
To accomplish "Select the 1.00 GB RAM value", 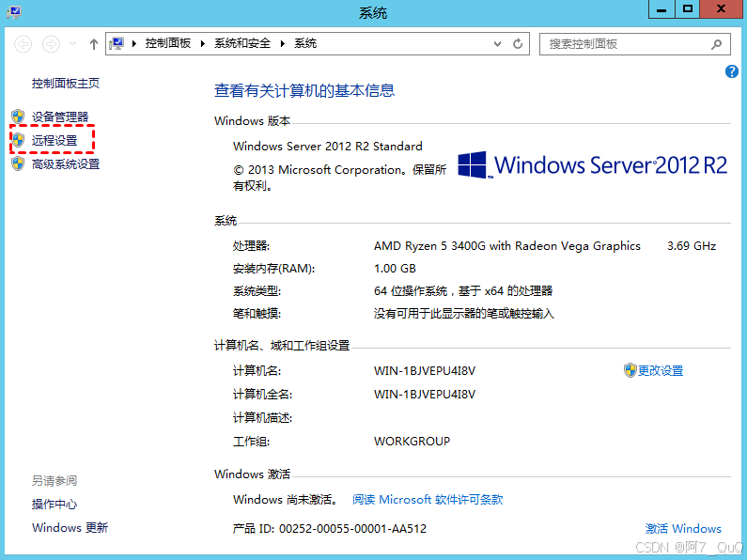I will [395, 269].
